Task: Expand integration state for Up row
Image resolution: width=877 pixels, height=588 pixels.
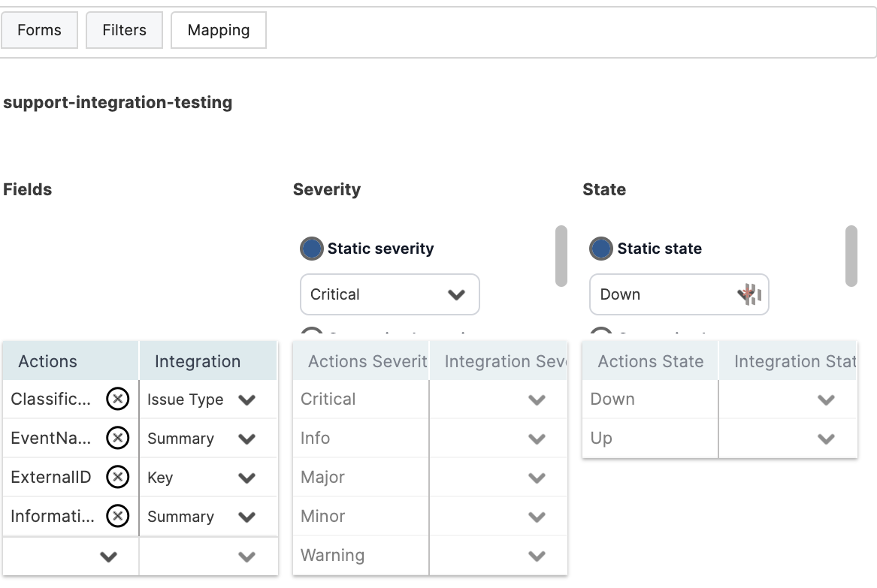Action: 826,439
